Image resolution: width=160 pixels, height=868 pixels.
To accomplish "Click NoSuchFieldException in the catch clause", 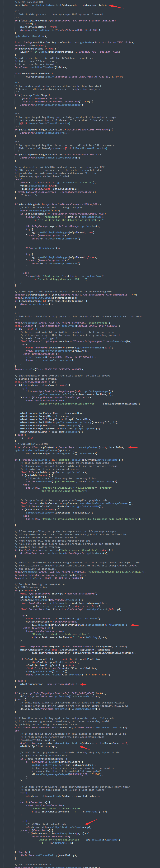I will tap(42, 192).
